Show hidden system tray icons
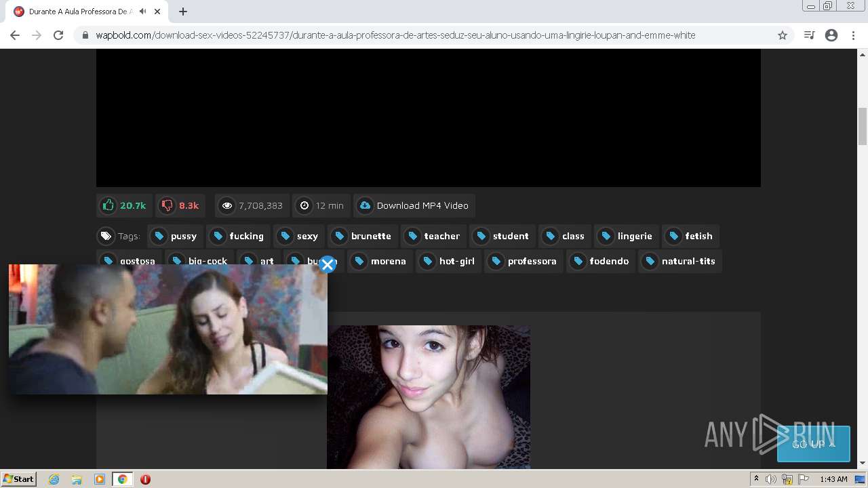Screen dimensions: 868x488 [756, 479]
